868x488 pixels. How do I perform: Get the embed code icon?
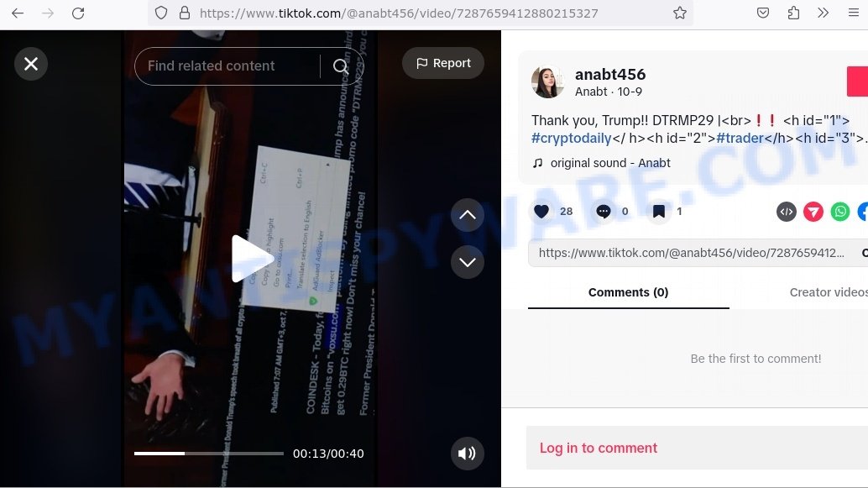pyautogui.click(x=786, y=212)
